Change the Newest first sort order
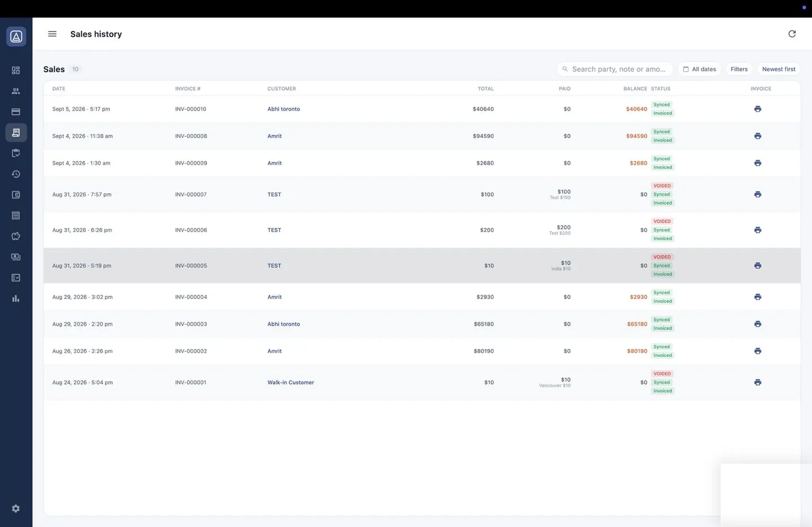Image resolution: width=812 pixels, height=527 pixels. coord(779,69)
